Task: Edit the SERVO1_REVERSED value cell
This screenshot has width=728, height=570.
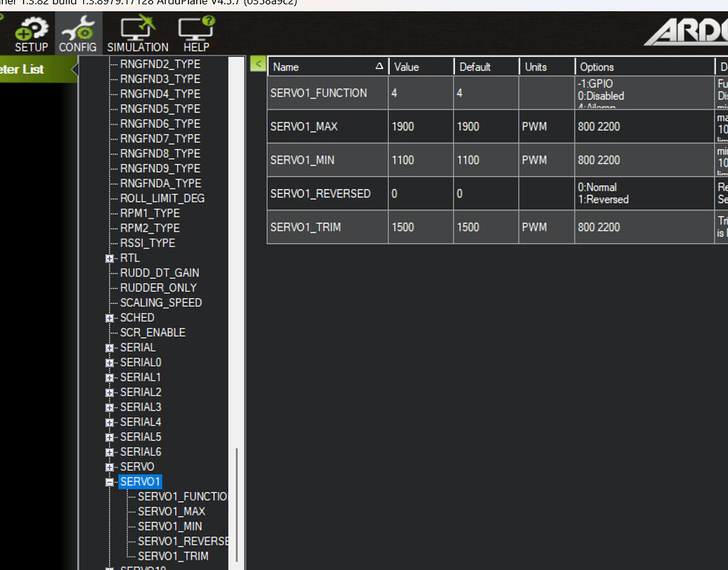Action: [x=420, y=193]
